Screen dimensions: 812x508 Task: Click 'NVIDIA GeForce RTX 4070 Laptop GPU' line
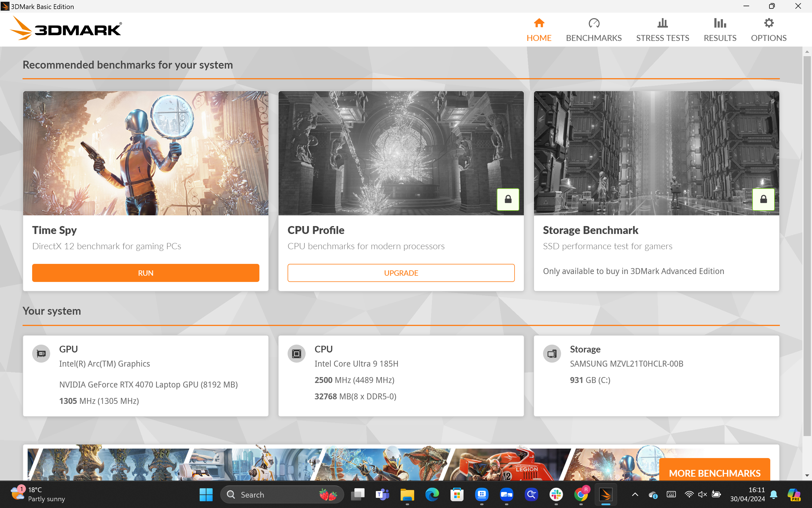[x=148, y=384]
